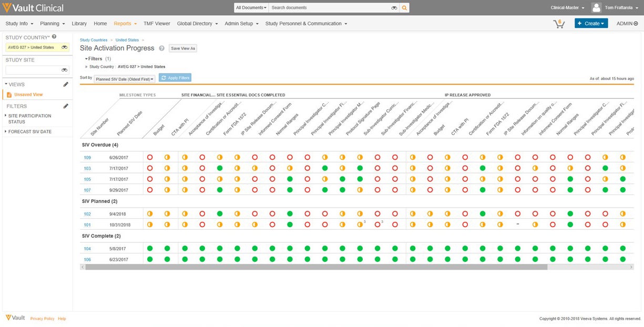Open the Reports menu

[x=125, y=24]
